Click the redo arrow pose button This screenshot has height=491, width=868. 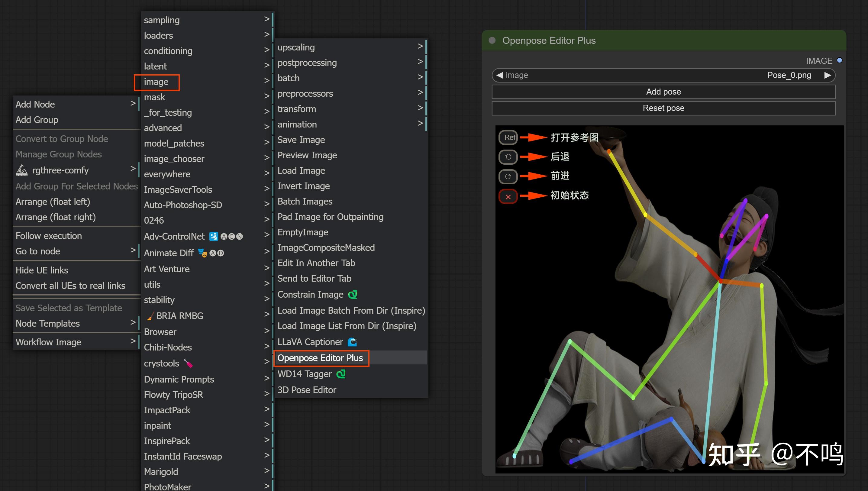(x=508, y=176)
